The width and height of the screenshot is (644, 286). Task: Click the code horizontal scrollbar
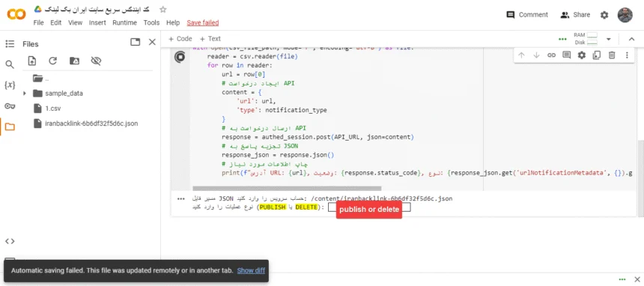click(287, 188)
